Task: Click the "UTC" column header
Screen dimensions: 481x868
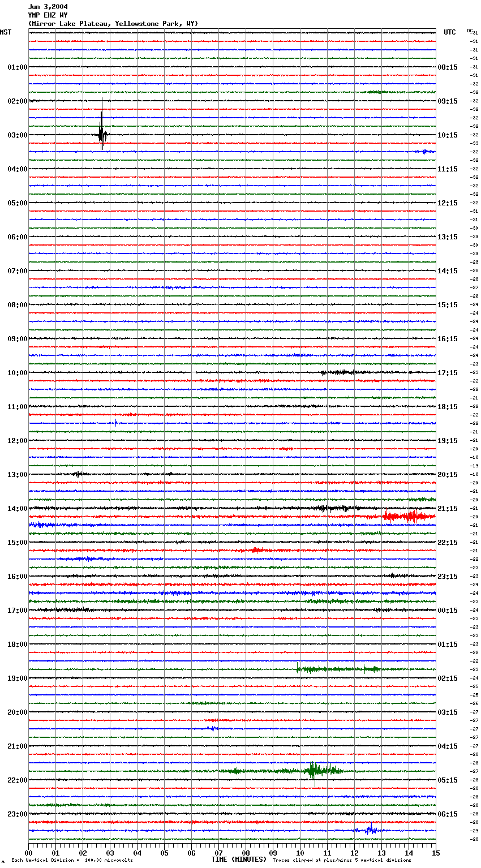Action: click(450, 32)
